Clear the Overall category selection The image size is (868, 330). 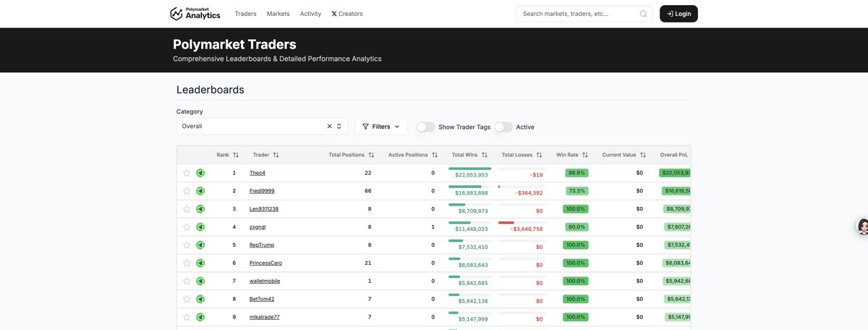click(x=329, y=126)
